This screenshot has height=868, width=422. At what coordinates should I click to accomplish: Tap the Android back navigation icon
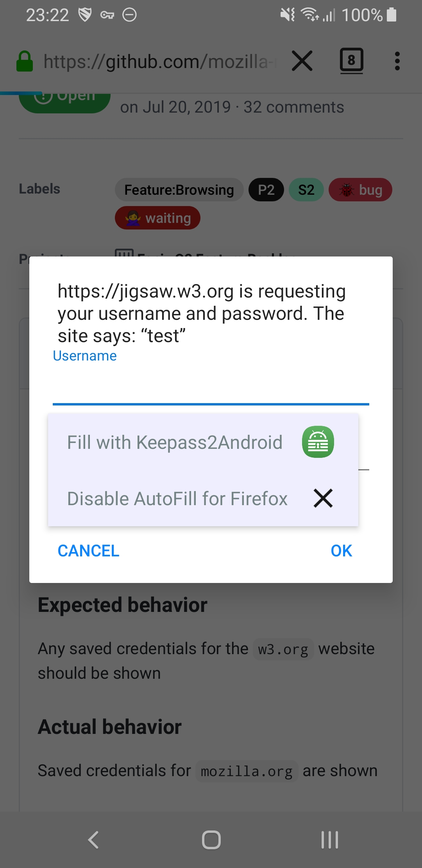93,839
